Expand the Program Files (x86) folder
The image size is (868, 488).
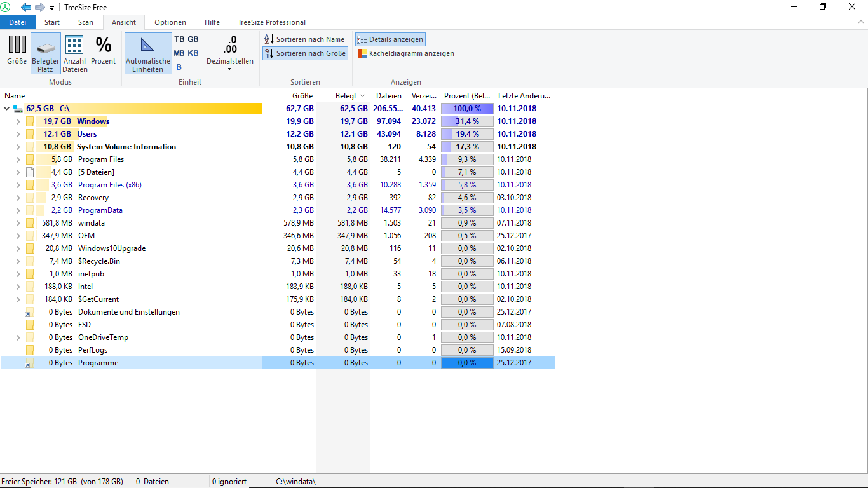tap(18, 185)
